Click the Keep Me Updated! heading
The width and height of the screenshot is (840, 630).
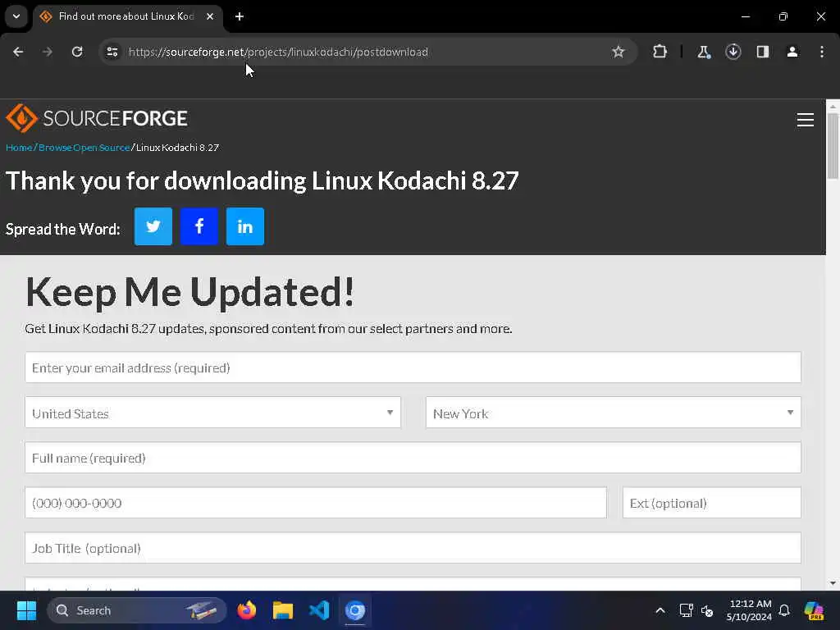189,292
